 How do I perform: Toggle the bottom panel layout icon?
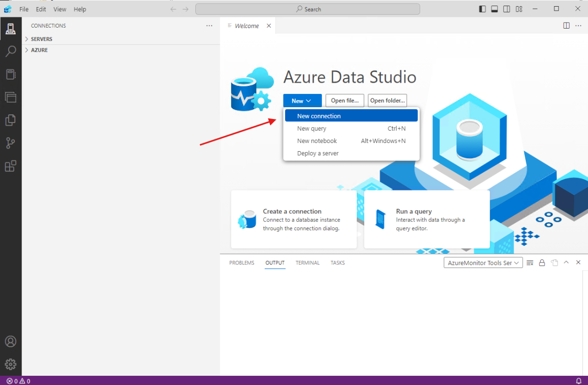[494, 9]
